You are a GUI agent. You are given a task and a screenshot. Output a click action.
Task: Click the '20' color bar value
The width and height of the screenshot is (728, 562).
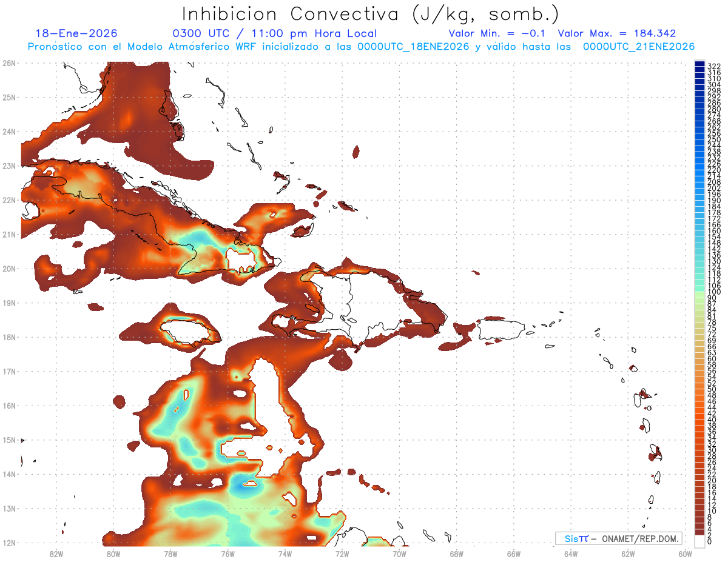click(712, 480)
